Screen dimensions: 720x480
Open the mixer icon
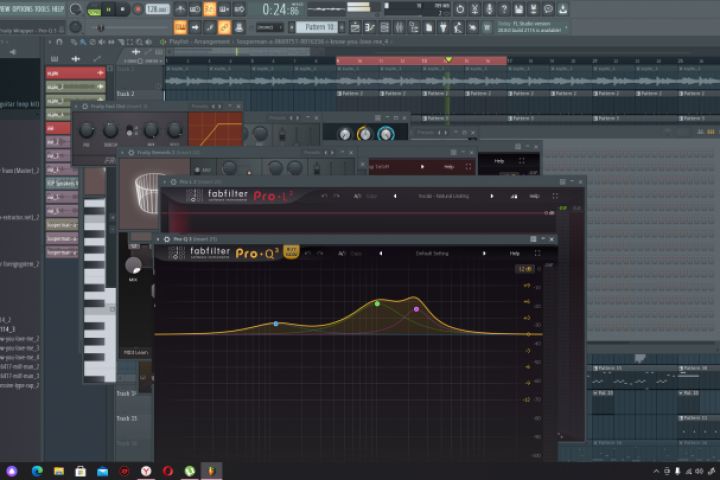pyautogui.click(x=399, y=28)
